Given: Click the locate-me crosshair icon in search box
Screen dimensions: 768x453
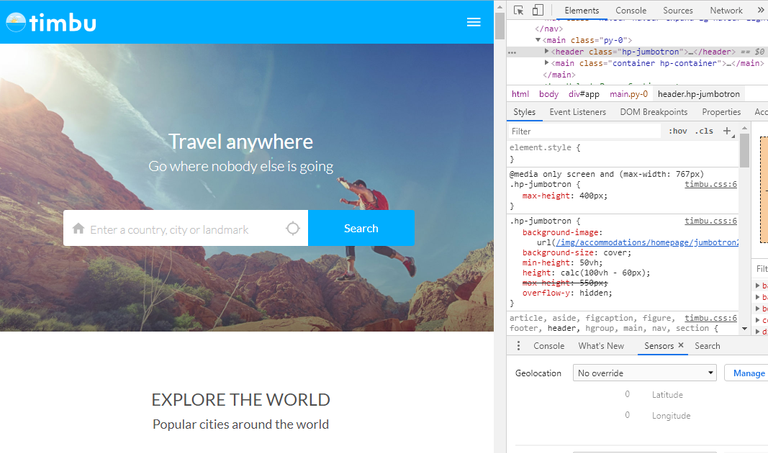Looking at the screenshot, I should 292,229.
